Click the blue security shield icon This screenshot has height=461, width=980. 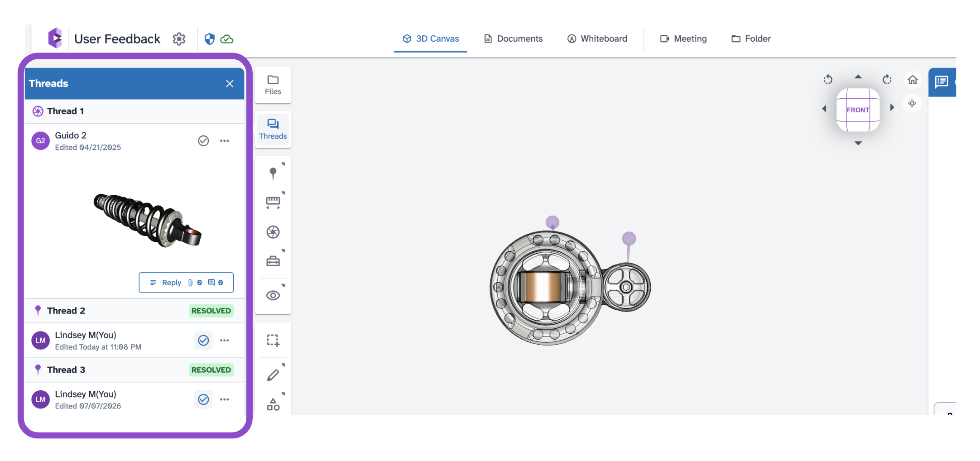209,39
